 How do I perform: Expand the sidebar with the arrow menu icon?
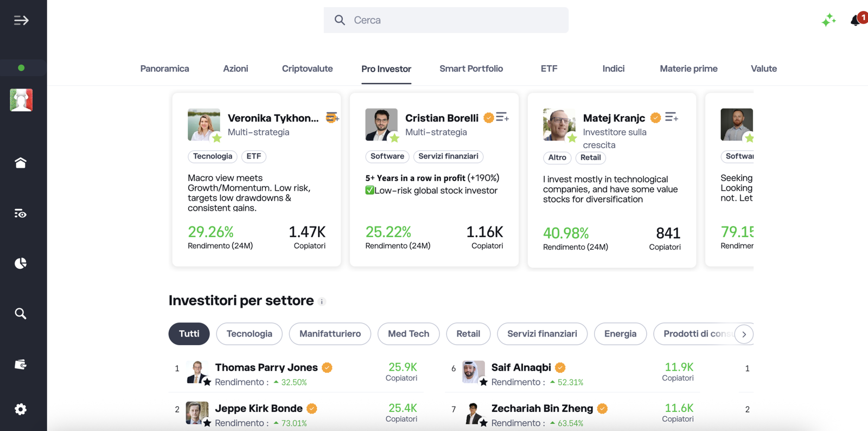21,21
